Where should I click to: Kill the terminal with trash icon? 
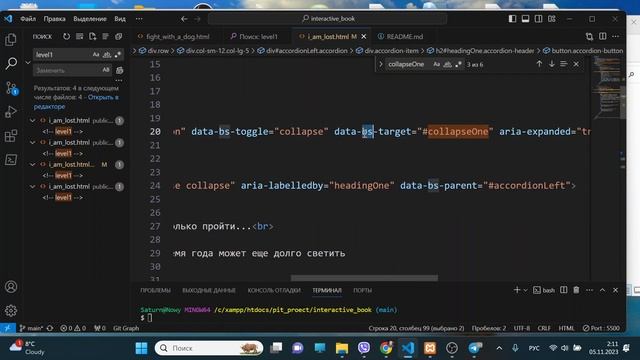(x=576, y=290)
